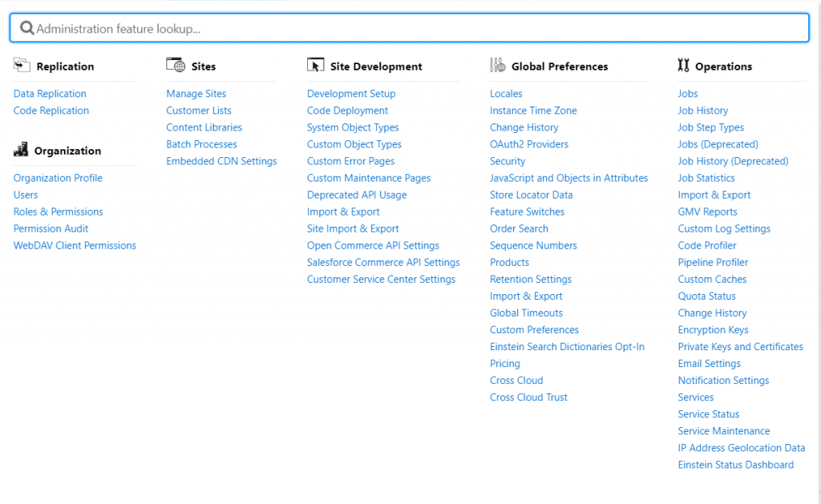Screen dimensions: 821x504
Task: Open Pipeline Profiler
Action: tap(713, 262)
